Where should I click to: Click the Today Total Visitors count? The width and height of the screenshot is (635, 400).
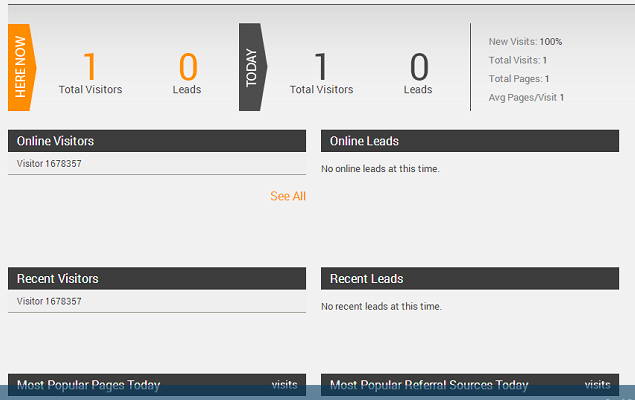click(321, 67)
